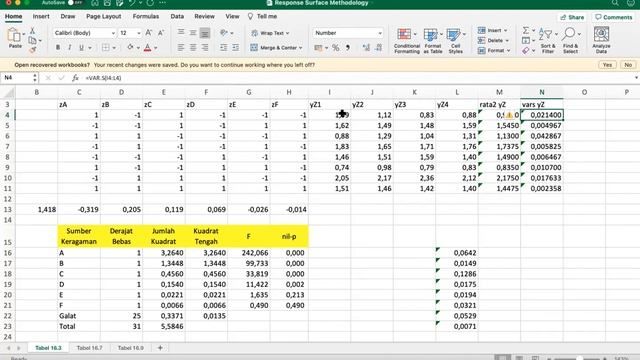Open Insert cells dropdown

pyautogui.click(x=492, y=30)
